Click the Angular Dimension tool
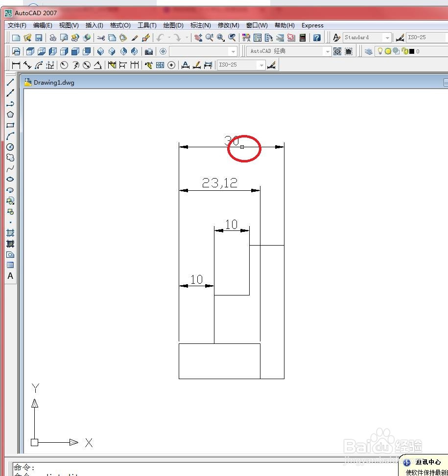This screenshot has height=476, width=448. 98,65
